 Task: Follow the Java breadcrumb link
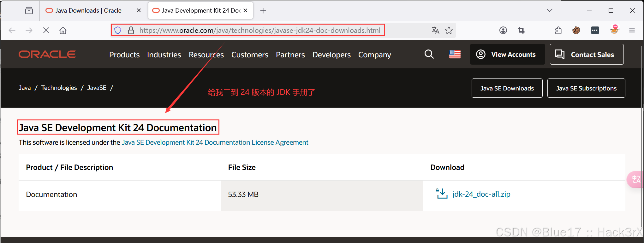tap(25, 88)
